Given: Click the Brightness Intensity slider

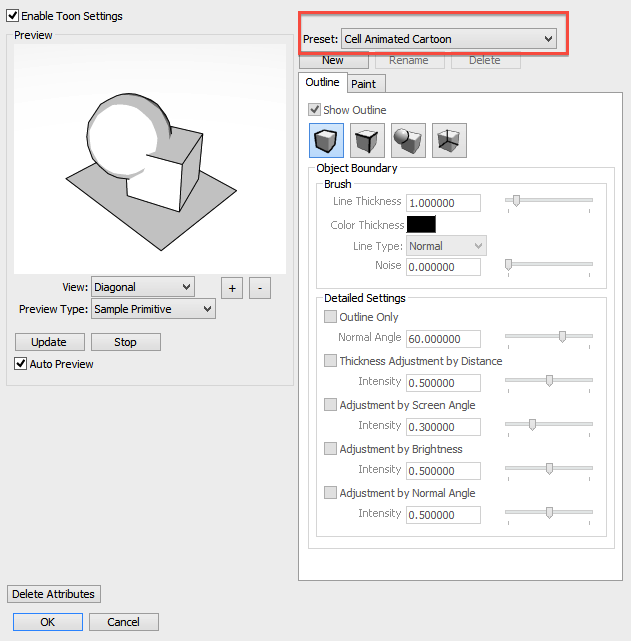Looking at the screenshot, I should click(x=549, y=468).
